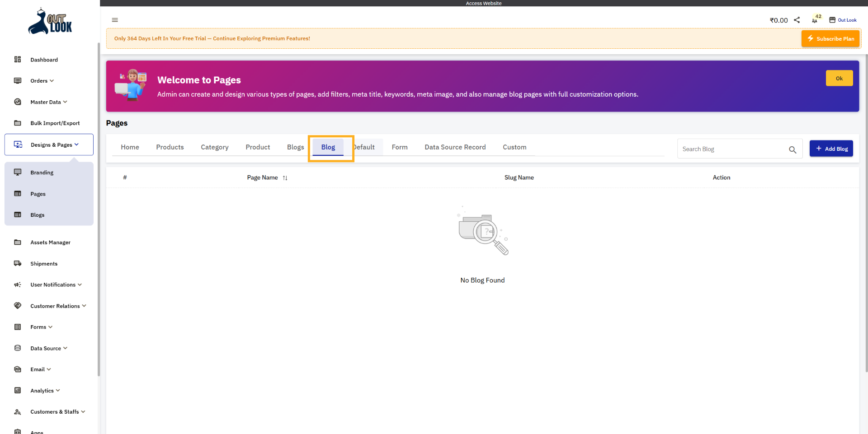Image resolution: width=868 pixels, height=434 pixels.
Task: Dismiss the Welcome to Pages banner with Ok
Action: (839, 78)
